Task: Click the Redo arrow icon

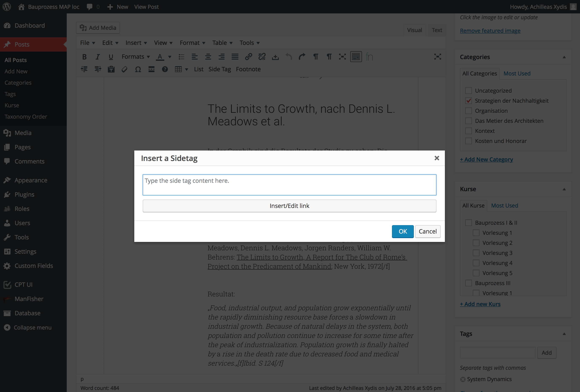Action: tap(302, 57)
